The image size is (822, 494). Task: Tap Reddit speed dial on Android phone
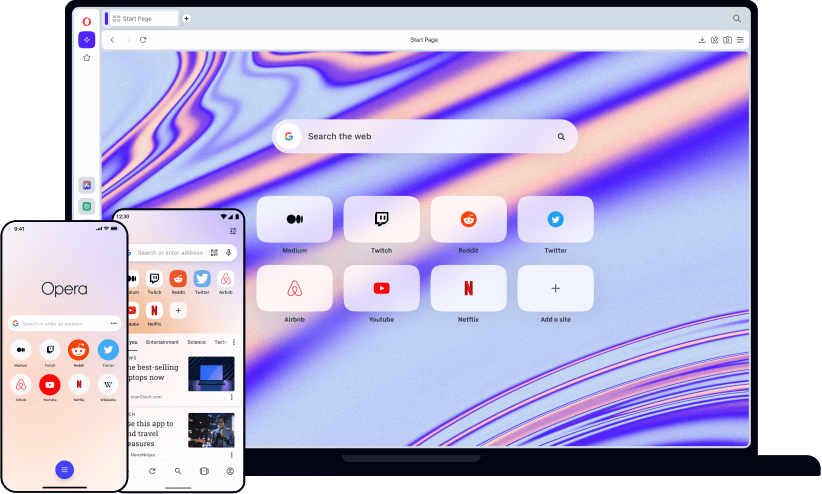(x=178, y=279)
